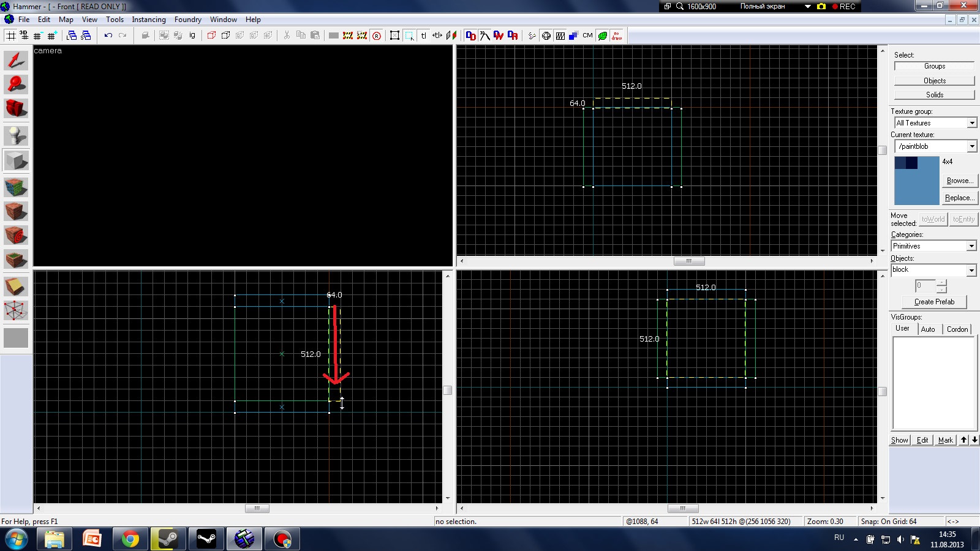The height and width of the screenshot is (551, 980).
Task: Click the Texture alignment faces icon
Action: (x=451, y=36)
